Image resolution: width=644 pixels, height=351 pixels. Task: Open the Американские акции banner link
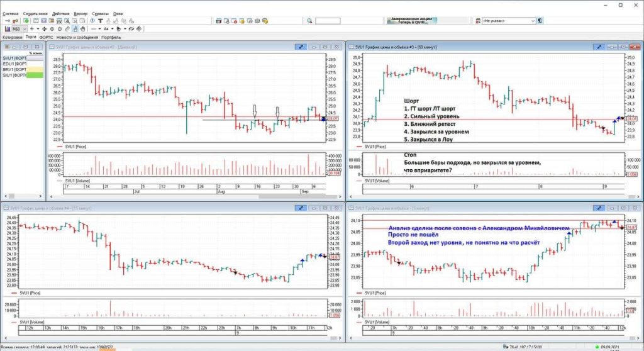pos(411,21)
